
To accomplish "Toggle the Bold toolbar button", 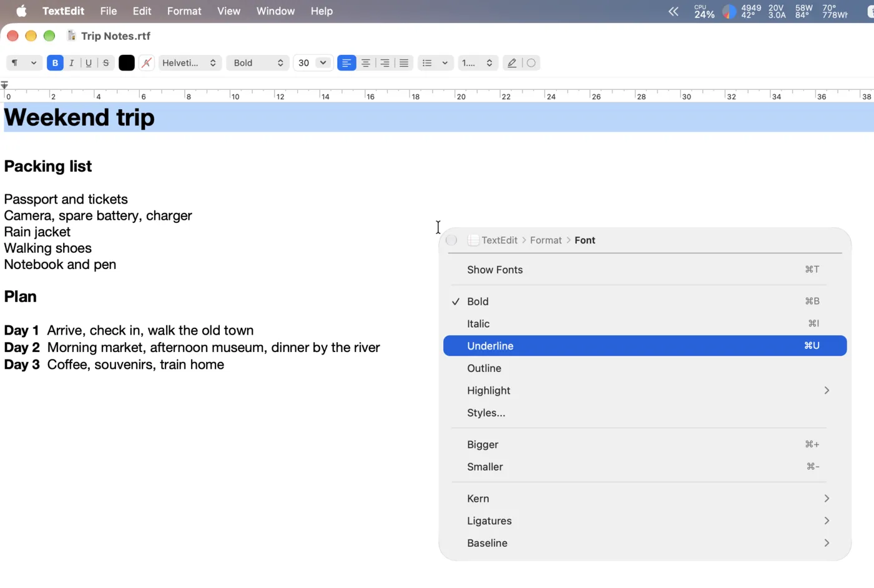I will pyautogui.click(x=55, y=63).
